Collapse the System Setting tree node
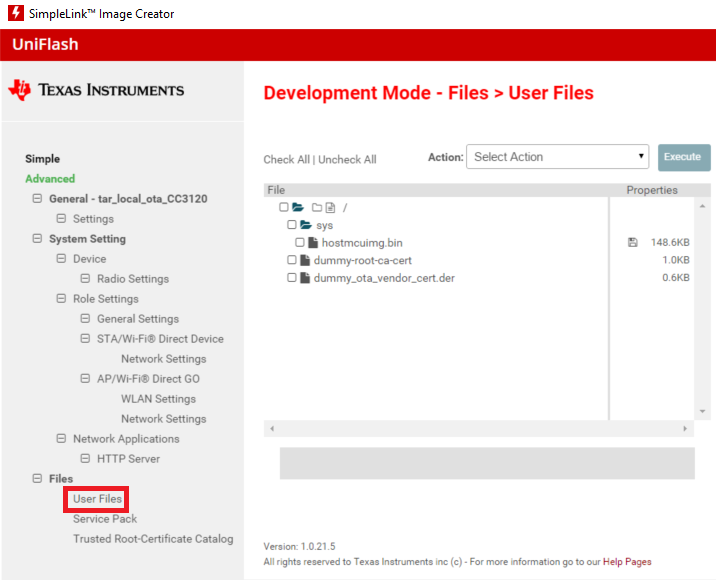 tap(38, 239)
